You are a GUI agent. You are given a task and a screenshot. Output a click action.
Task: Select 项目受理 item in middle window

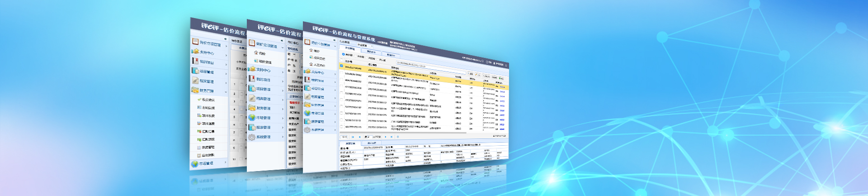click(265, 62)
